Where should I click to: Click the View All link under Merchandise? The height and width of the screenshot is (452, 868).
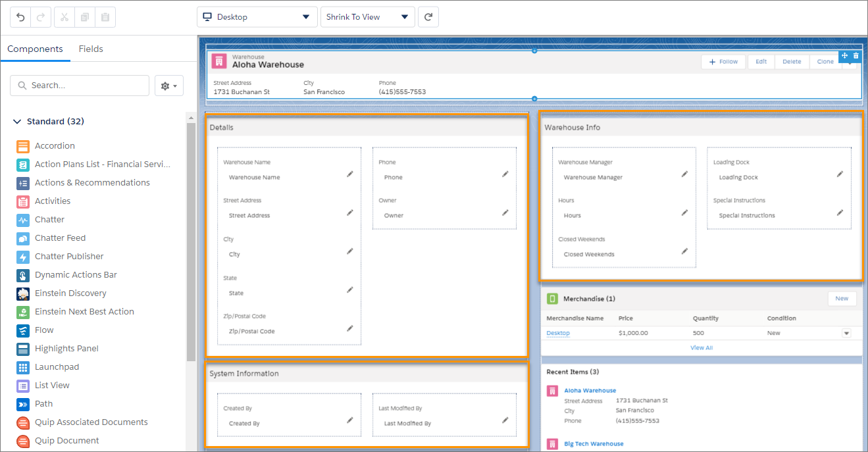702,347
